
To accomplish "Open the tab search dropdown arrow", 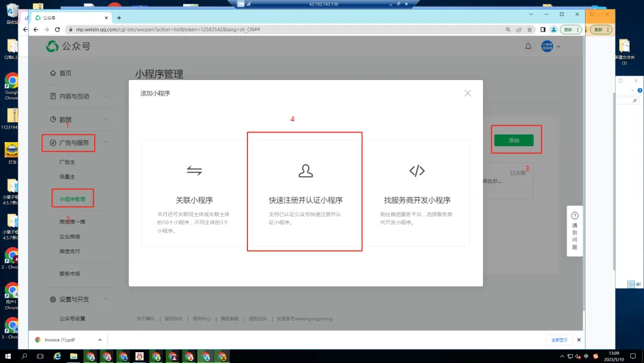I will coord(531,14).
